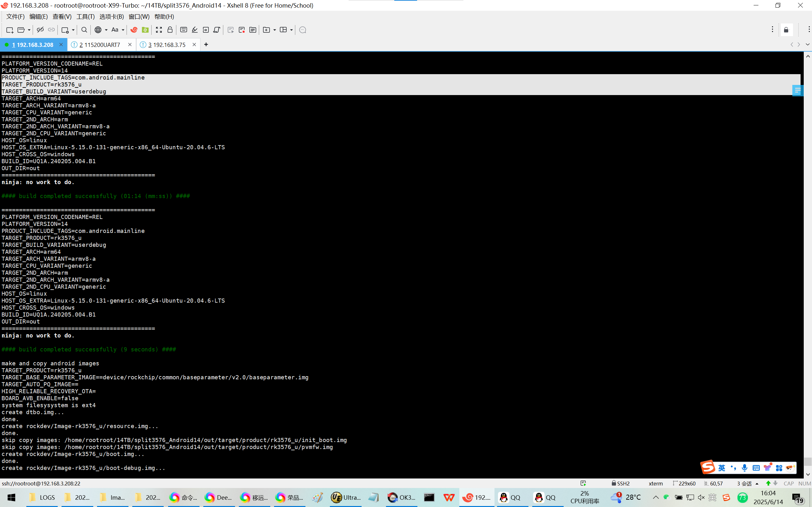Screen dimensions: 812x507
Task: Click the highlight pen icon
Action: click(x=195, y=30)
